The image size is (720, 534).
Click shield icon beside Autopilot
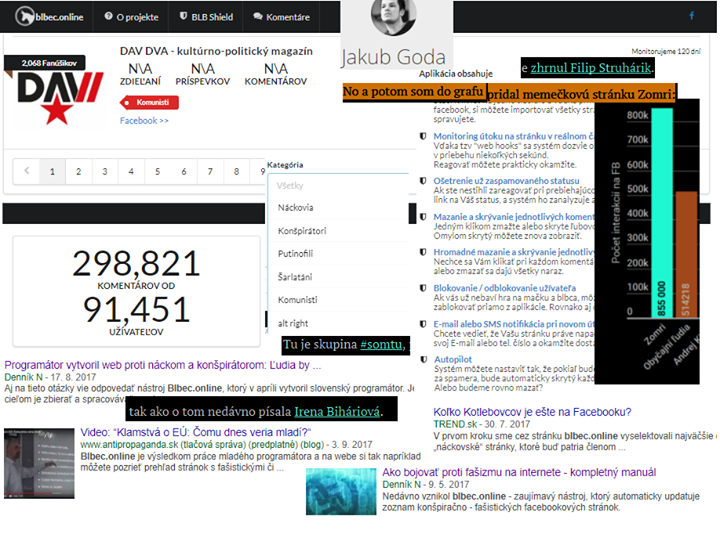[x=423, y=360]
